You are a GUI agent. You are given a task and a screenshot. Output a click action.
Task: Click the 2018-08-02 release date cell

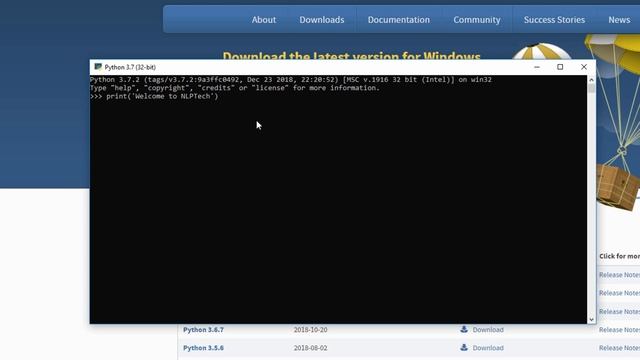coord(310,348)
